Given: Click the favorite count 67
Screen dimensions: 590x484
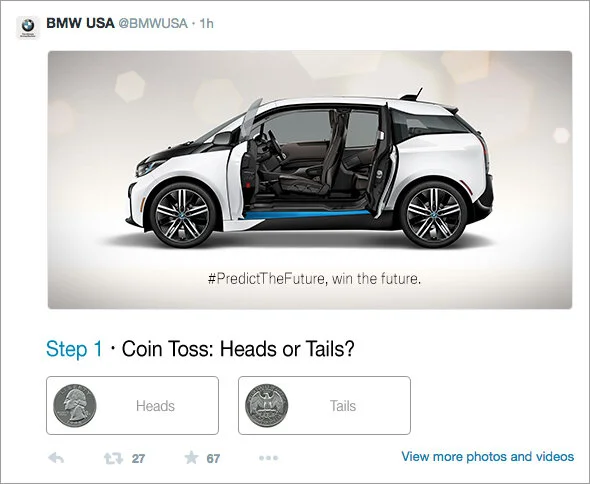Looking at the screenshot, I should (x=213, y=458).
